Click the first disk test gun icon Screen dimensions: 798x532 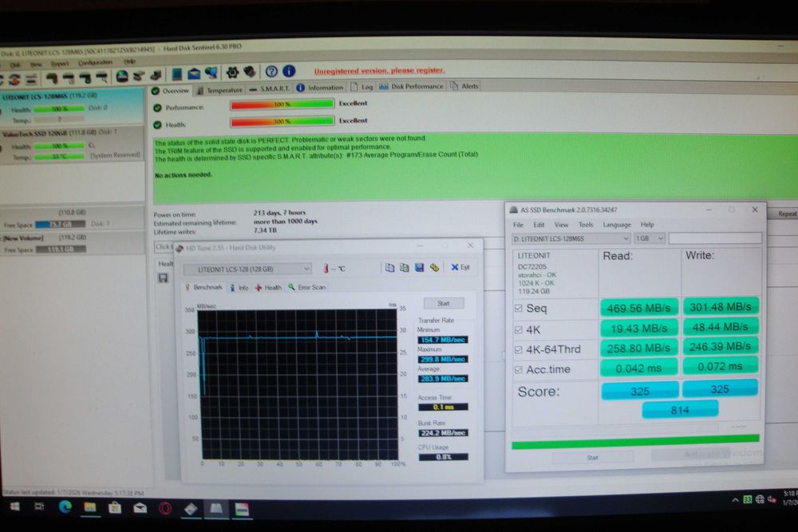52,78
